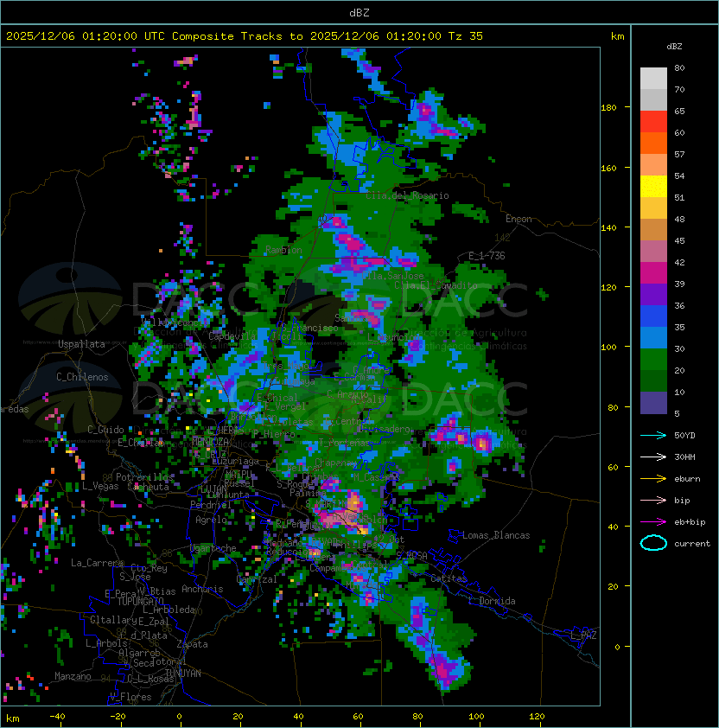This screenshot has width=719, height=728.
Task: Click the 'dBZ' header title at top
Action: click(x=359, y=13)
